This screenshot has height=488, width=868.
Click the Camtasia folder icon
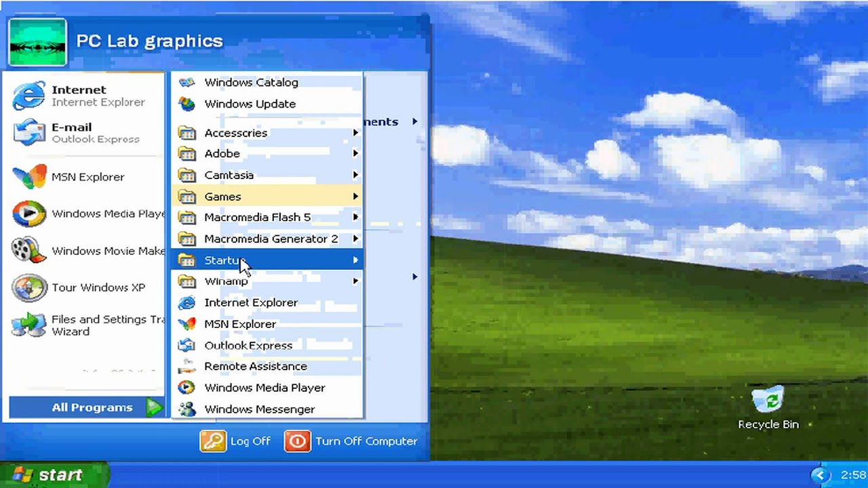pos(186,175)
